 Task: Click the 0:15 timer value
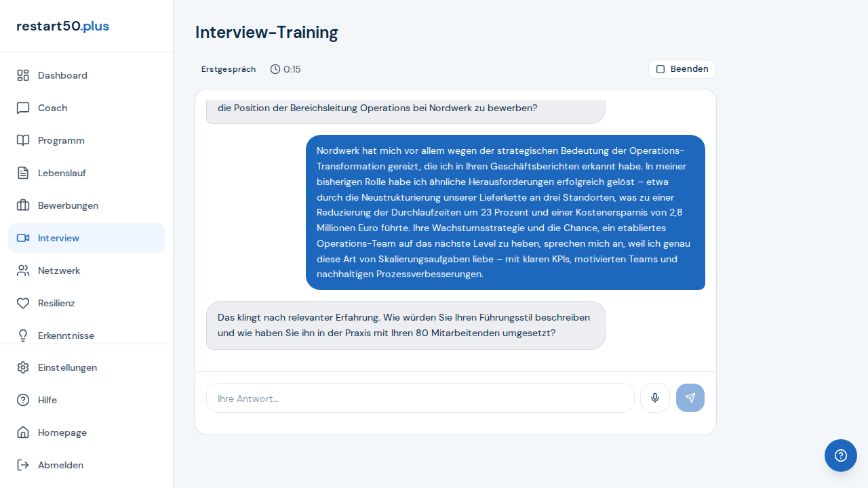coord(292,69)
